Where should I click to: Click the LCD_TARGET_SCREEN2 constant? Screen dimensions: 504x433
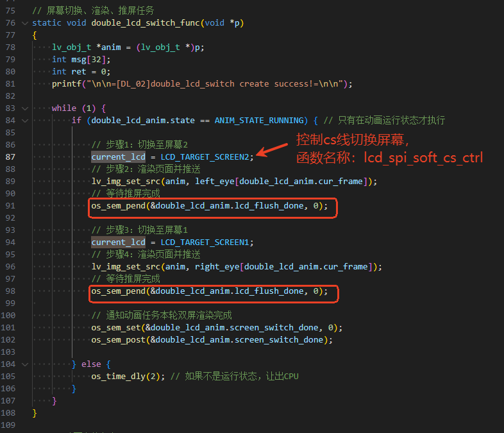coord(205,157)
